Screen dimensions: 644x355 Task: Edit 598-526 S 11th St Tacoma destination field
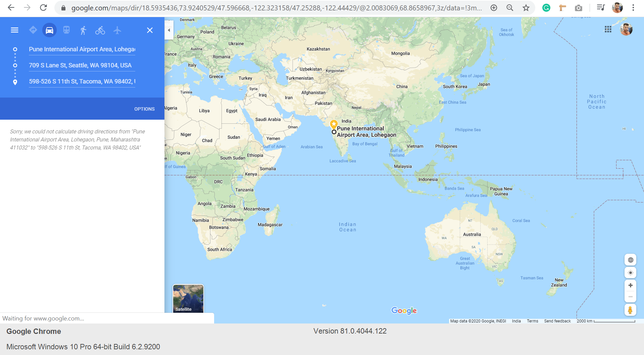point(82,81)
